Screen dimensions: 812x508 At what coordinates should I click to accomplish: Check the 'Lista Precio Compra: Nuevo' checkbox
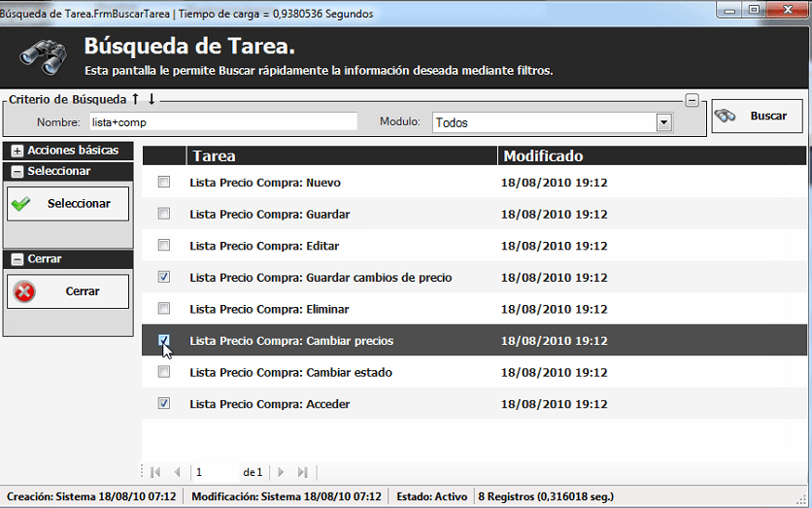pyautogui.click(x=164, y=183)
